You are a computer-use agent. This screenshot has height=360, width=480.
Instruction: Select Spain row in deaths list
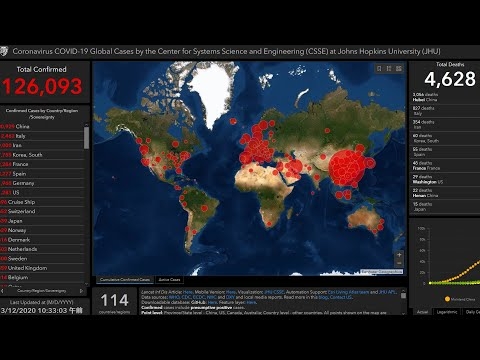(445, 152)
